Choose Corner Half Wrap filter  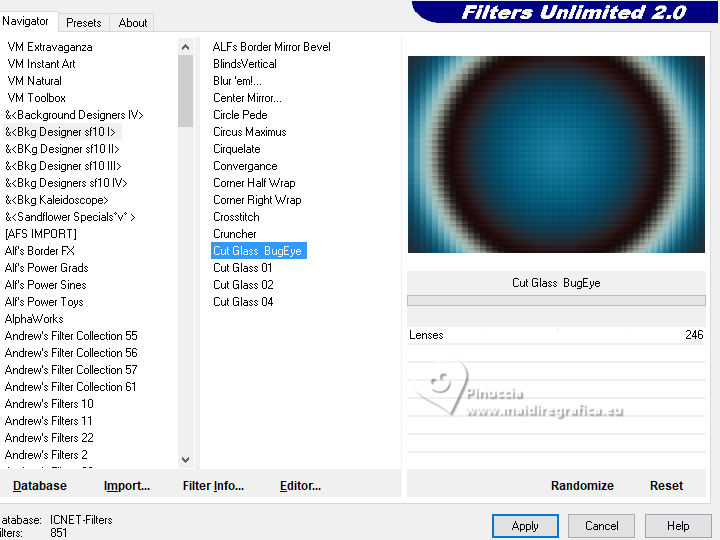click(254, 183)
